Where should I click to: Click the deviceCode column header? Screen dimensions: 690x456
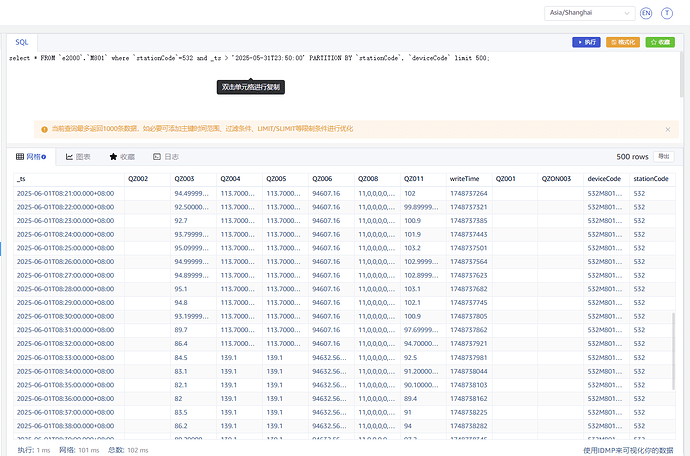click(x=604, y=178)
